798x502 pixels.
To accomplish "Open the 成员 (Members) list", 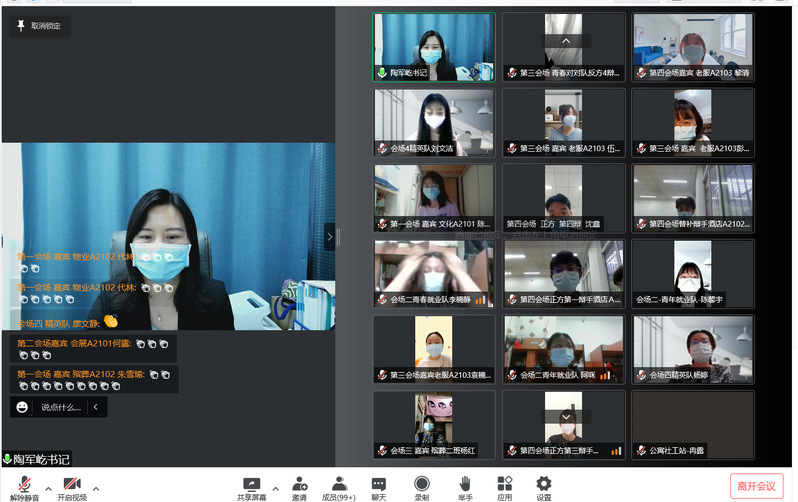I will click(338, 485).
